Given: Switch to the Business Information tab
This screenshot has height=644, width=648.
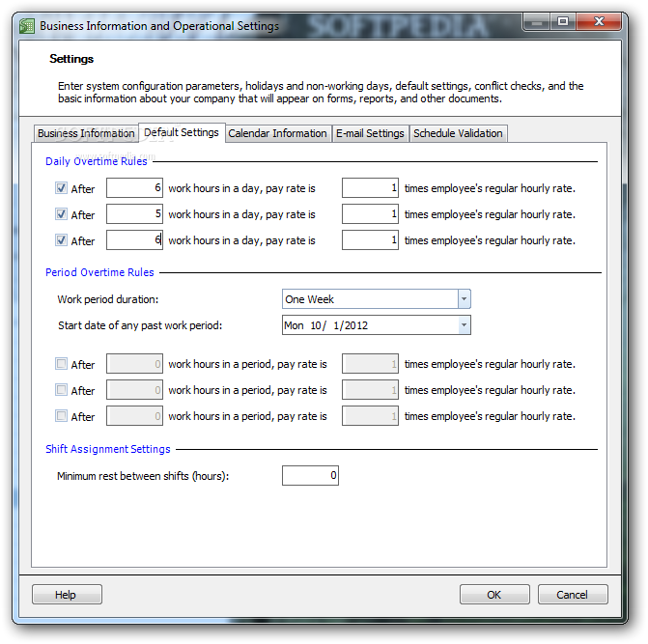Looking at the screenshot, I should click(86, 133).
